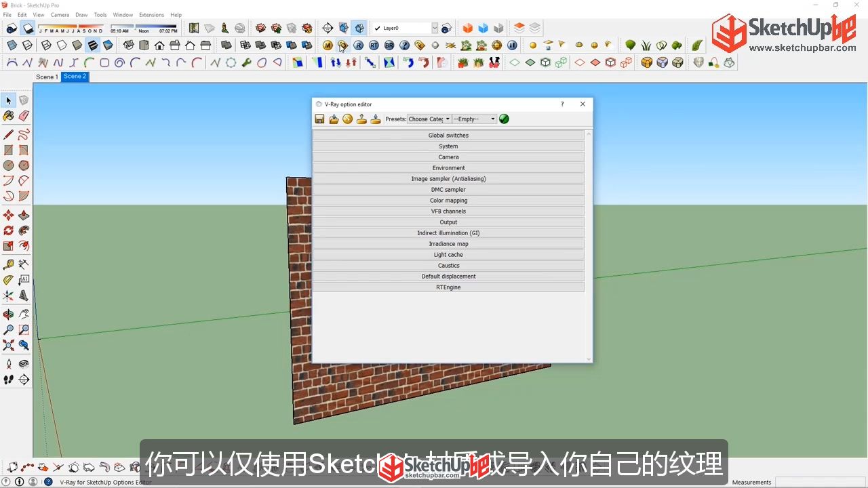Select the Move tool
Image resolution: width=868 pixels, height=488 pixels.
click(8, 215)
